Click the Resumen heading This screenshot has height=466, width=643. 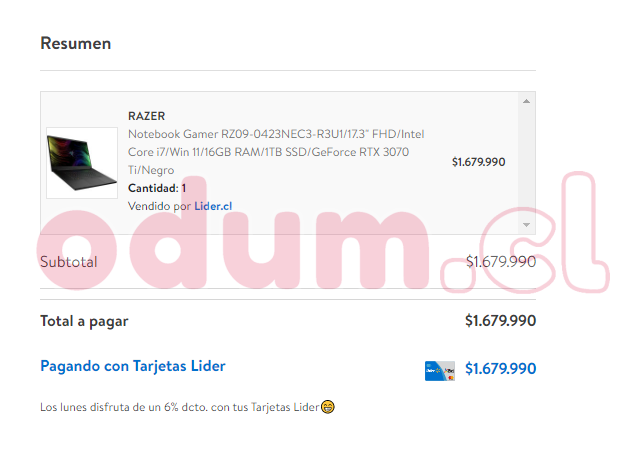(x=76, y=43)
